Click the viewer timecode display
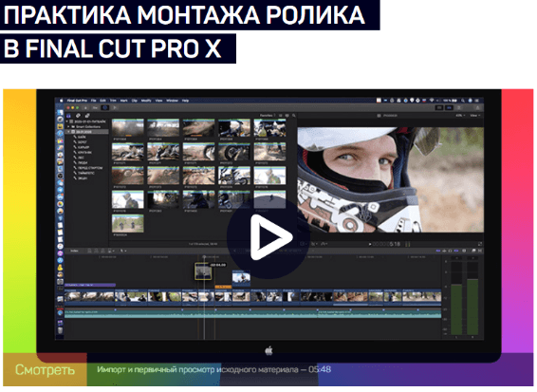Image resolution: width=537 pixels, height=392 pixels. 386,244
